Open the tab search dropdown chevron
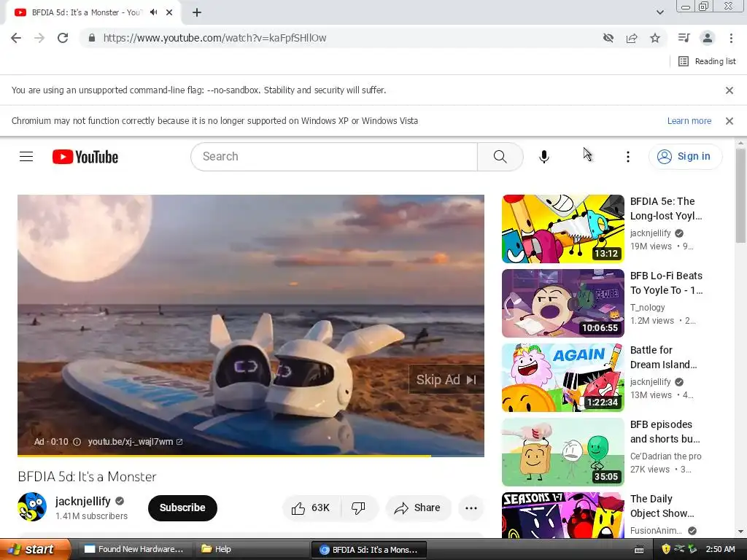 click(659, 12)
